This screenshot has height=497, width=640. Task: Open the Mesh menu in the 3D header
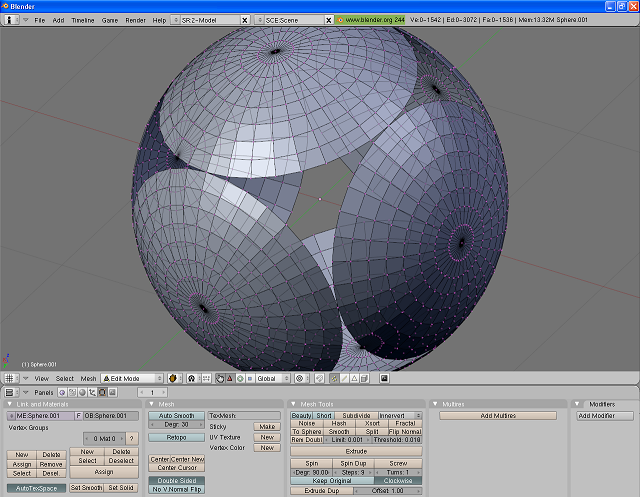tap(88, 378)
